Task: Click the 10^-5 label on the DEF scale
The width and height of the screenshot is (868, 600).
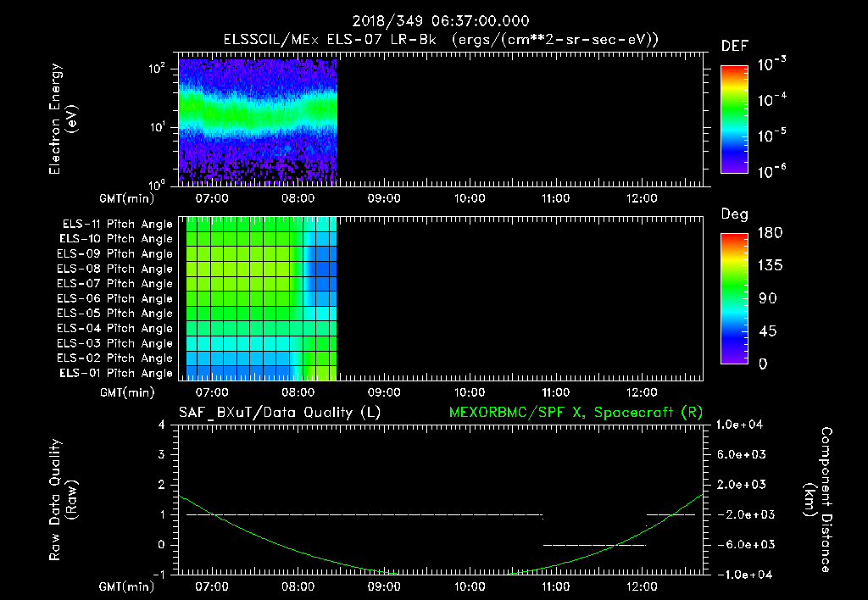Action: tap(771, 136)
